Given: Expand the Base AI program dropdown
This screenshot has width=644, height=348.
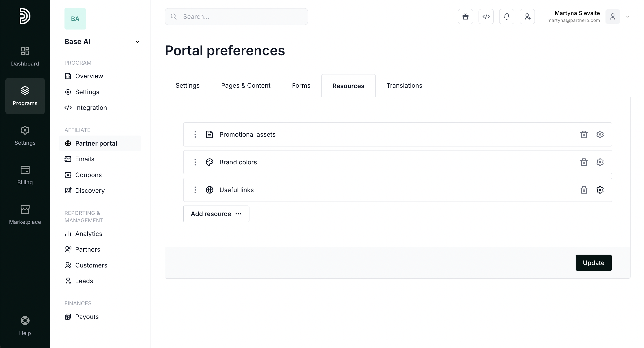Looking at the screenshot, I should (137, 42).
